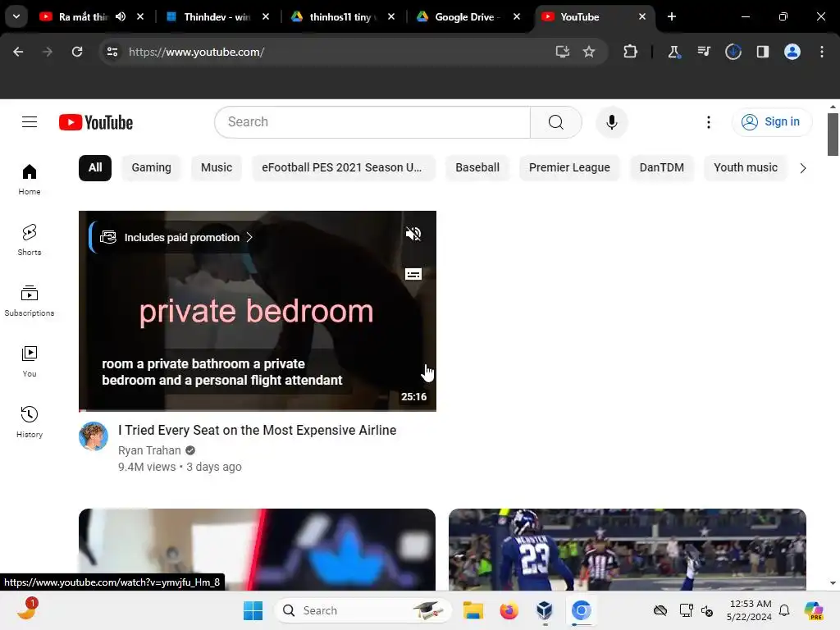Viewport: 840px width, 630px height.
Task: Open Shorts from sidebar
Action: (30, 240)
